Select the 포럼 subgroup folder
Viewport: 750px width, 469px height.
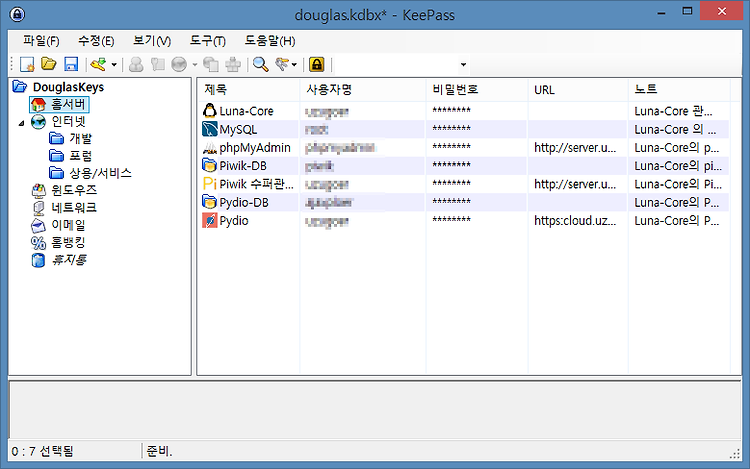[x=80, y=156]
